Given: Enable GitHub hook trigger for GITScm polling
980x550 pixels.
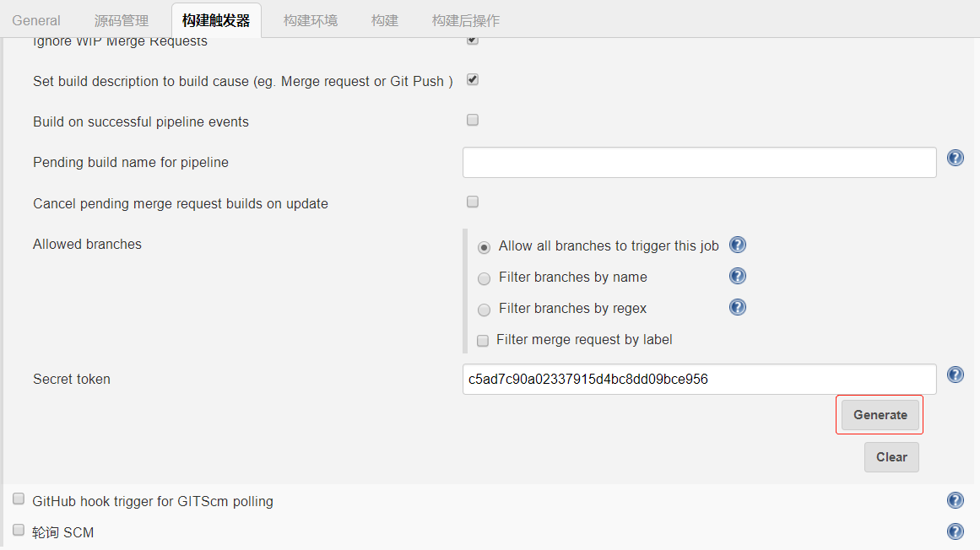Looking at the screenshot, I should click(x=19, y=499).
